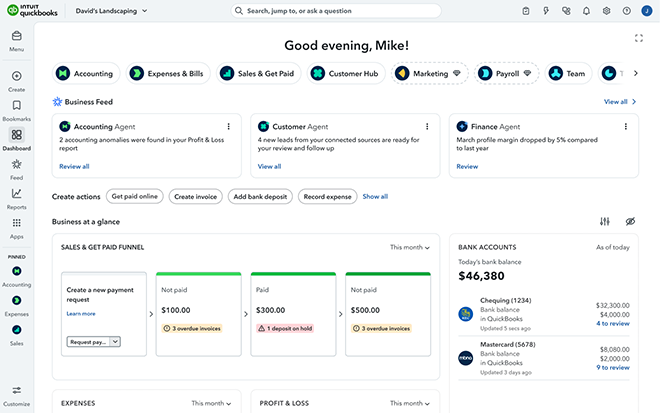
Task: Click the 1 deposit on hold badge
Action: 285,328
